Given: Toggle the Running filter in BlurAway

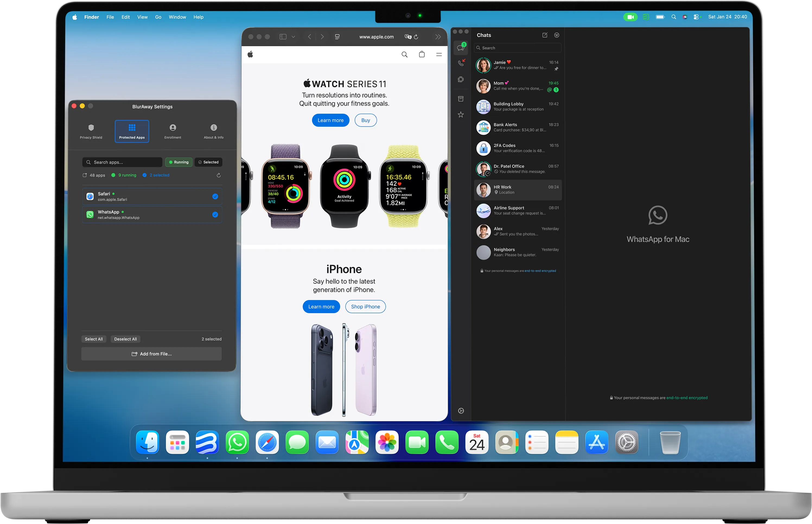Looking at the screenshot, I should tap(179, 162).
